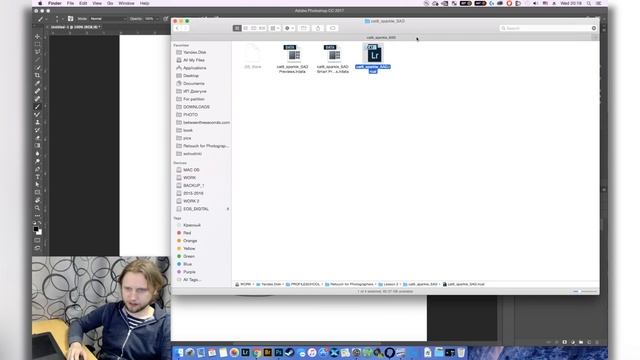Select Photoshop Brush tool
Viewport: 640px width, 360px height.
tap(38, 107)
